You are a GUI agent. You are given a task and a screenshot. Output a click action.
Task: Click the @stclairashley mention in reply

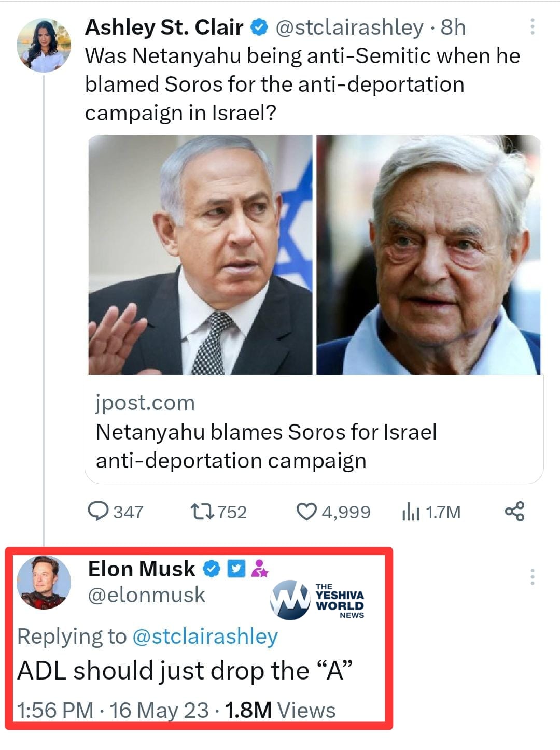click(x=205, y=636)
